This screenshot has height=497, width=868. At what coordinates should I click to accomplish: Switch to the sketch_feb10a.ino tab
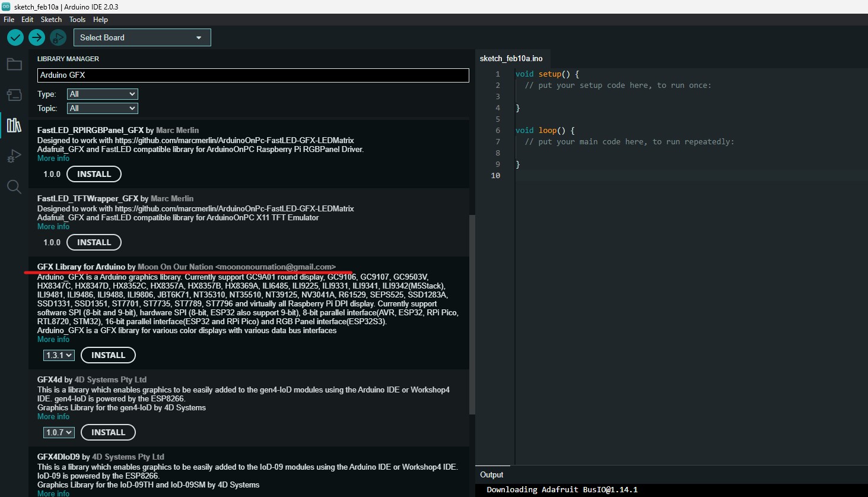click(x=511, y=58)
